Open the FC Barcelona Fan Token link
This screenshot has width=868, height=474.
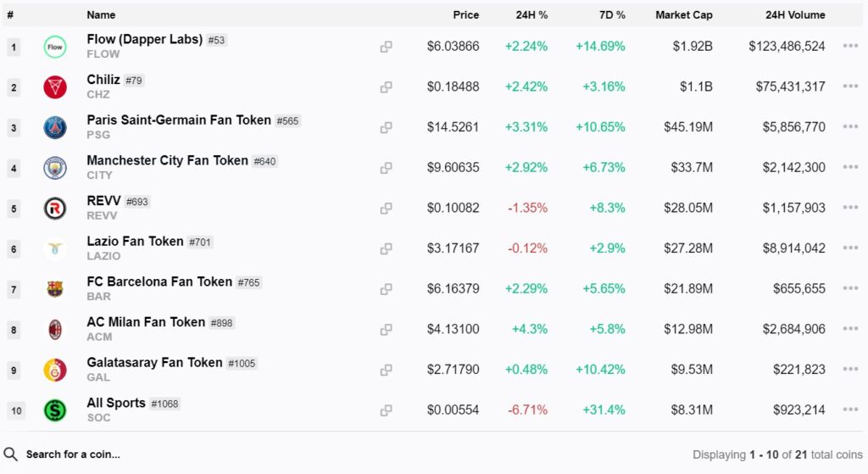coord(159,282)
